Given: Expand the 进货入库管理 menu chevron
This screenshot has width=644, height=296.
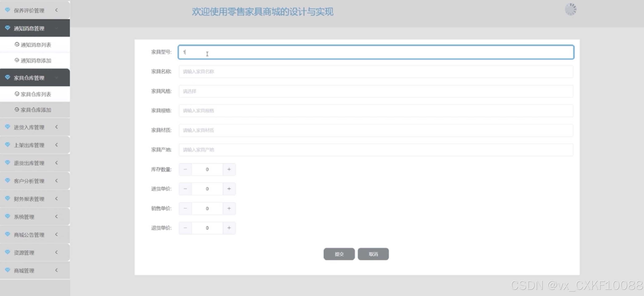Looking at the screenshot, I should click(x=57, y=127).
